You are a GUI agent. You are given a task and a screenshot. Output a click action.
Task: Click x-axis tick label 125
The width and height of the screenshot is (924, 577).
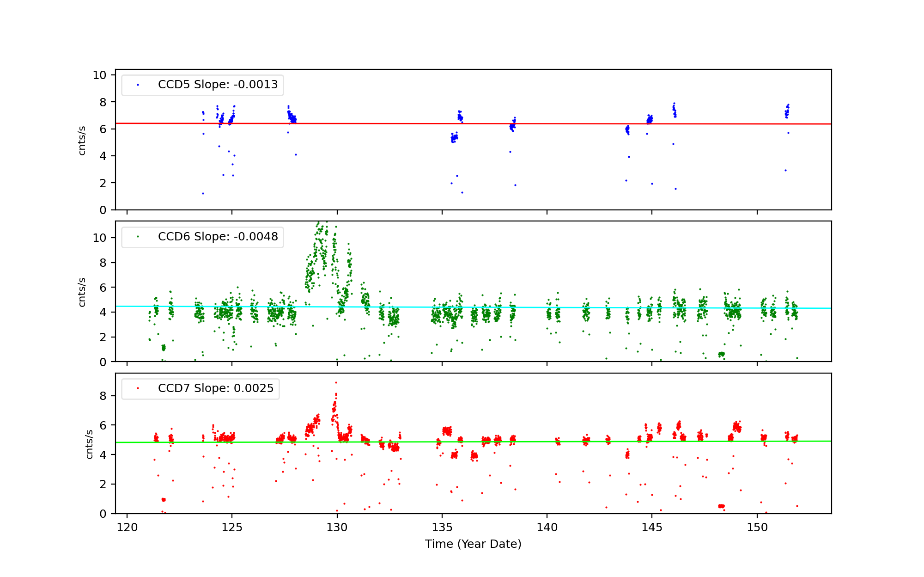(232, 528)
